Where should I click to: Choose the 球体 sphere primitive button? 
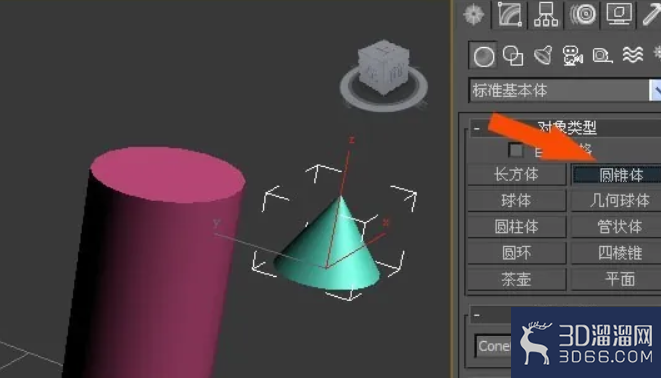tap(516, 201)
